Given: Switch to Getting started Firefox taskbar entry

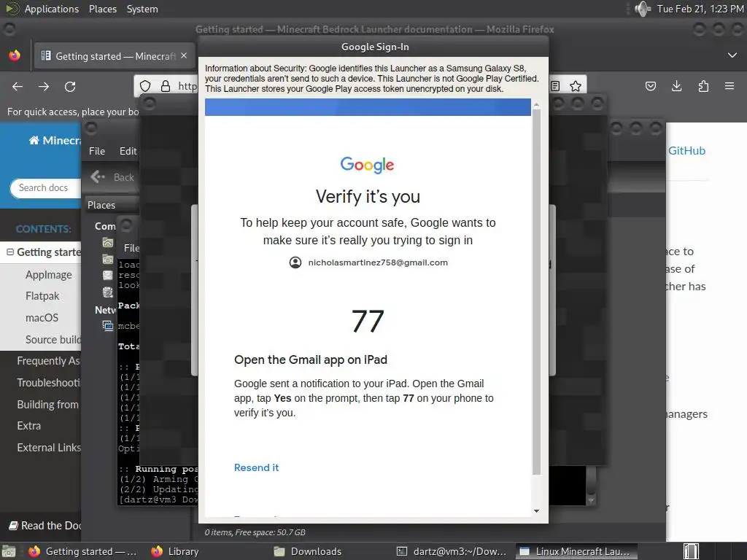Looking at the screenshot, I should (82, 551).
